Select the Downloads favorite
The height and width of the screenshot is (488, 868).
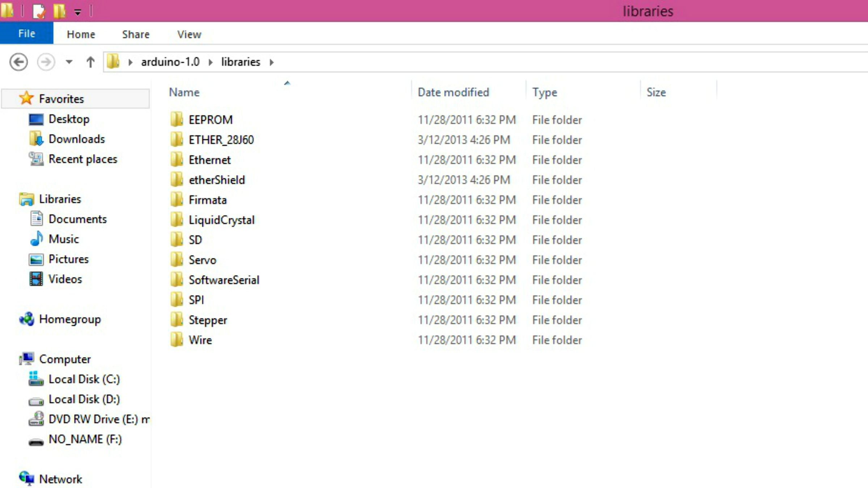click(x=76, y=139)
